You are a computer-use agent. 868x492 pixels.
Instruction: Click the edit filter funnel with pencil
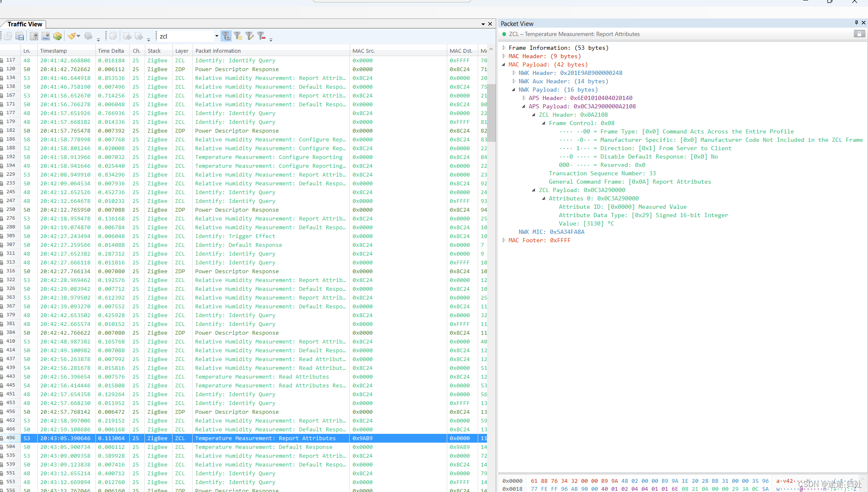click(x=250, y=36)
